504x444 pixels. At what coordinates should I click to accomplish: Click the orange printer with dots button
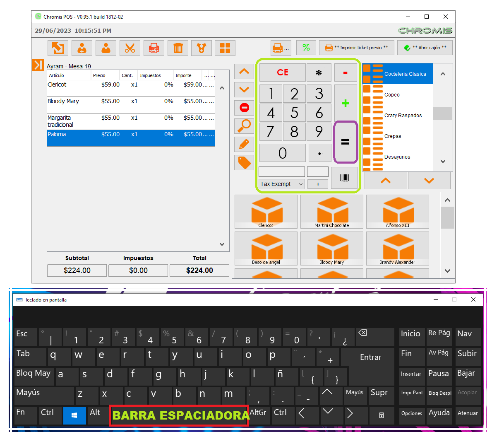pos(281,48)
